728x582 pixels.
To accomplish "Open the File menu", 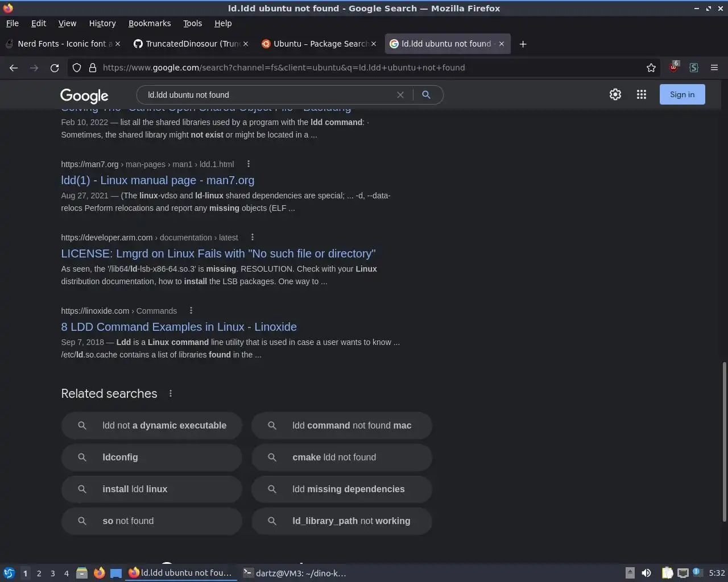I will click(12, 23).
